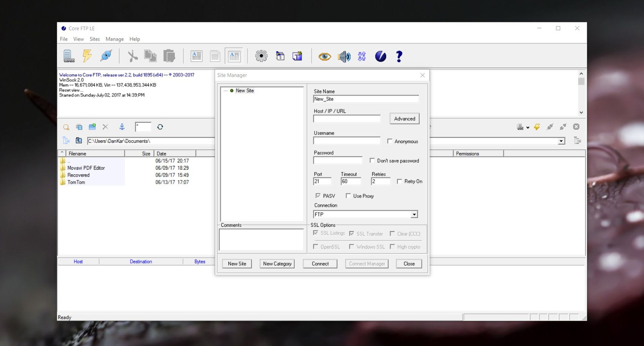Check the Use Proxy checkbox

348,196
